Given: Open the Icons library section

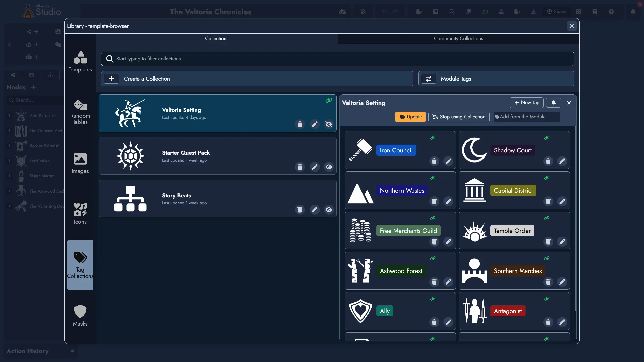Looking at the screenshot, I should tap(80, 213).
